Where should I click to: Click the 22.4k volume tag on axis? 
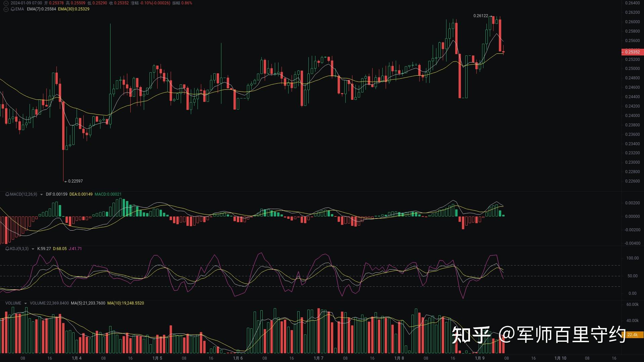[x=633, y=335]
